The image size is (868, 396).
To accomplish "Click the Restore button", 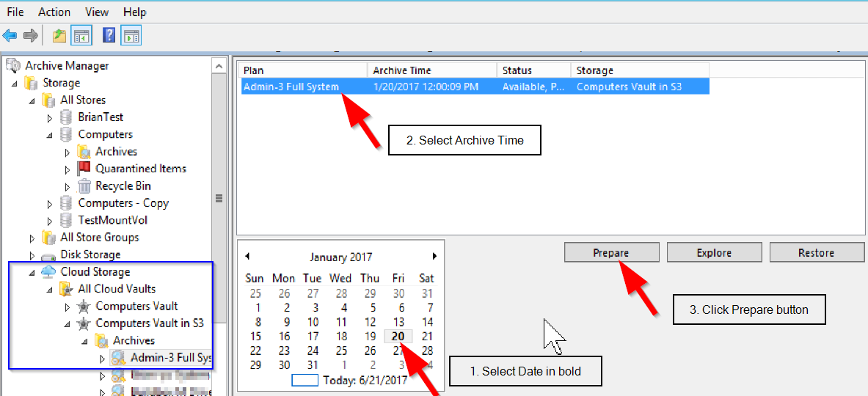I will tap(817, 253).
